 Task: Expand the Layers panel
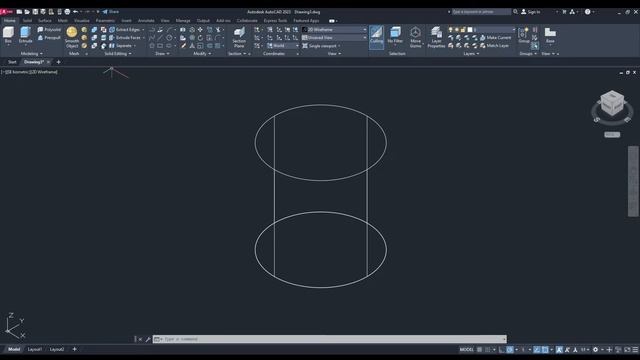tap(471, 53)
